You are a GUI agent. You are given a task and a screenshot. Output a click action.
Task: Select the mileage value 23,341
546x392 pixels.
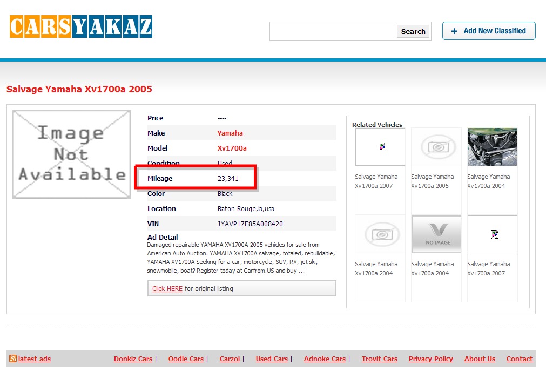pyautogui.click(x=228, y=179)
